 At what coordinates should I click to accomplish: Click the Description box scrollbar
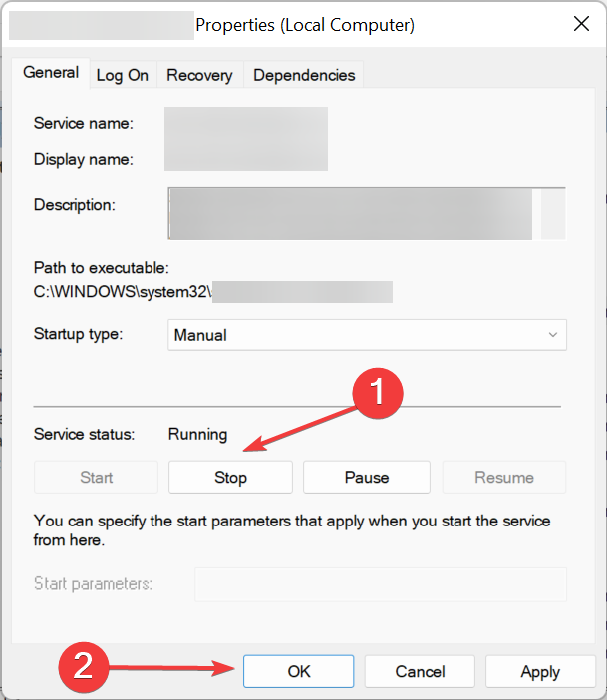(x=553, y=213)
